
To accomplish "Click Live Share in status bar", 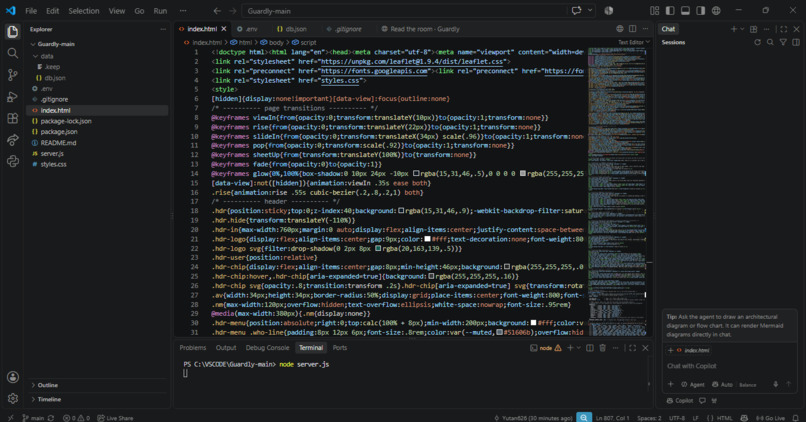I will (115, 418).
